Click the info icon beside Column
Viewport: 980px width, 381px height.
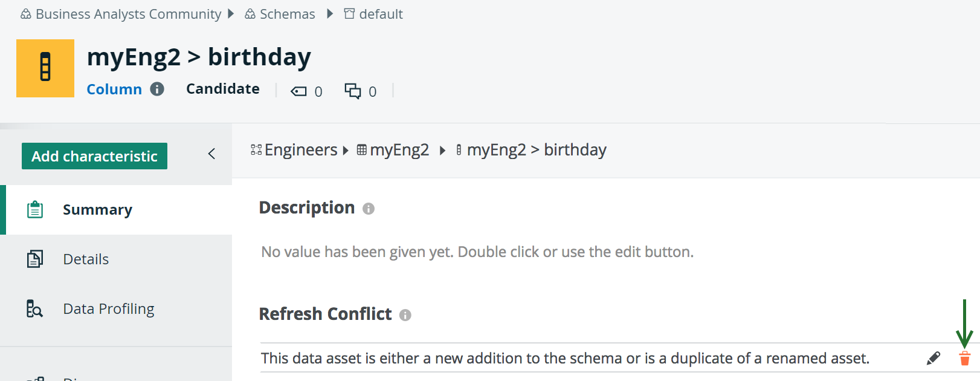(x=157, y=90)
